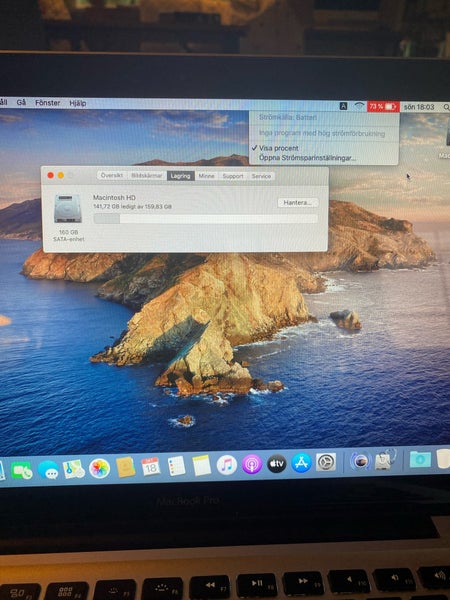The height and width of the screenshot is (600, 450).
Task: Open Spotlight search magnifier icon
Action: point(446,108)
